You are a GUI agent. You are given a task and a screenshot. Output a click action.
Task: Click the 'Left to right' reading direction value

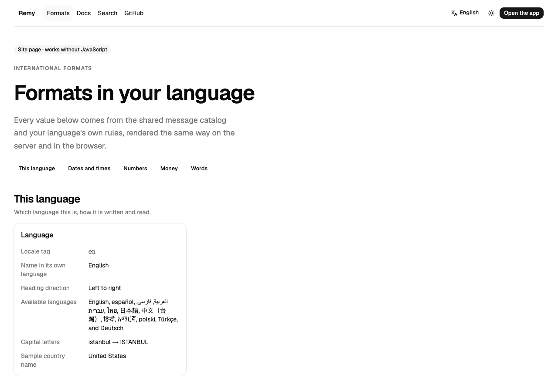tap(105, 288)
